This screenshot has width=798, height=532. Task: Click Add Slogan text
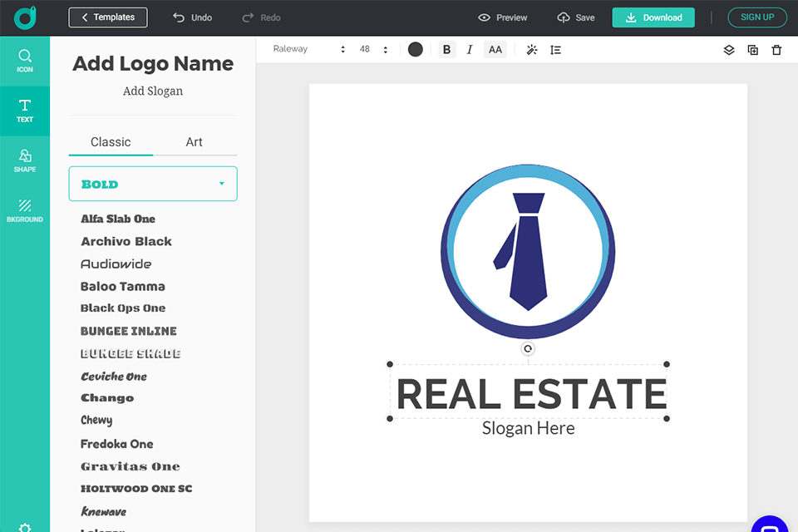tap(153, 91)
